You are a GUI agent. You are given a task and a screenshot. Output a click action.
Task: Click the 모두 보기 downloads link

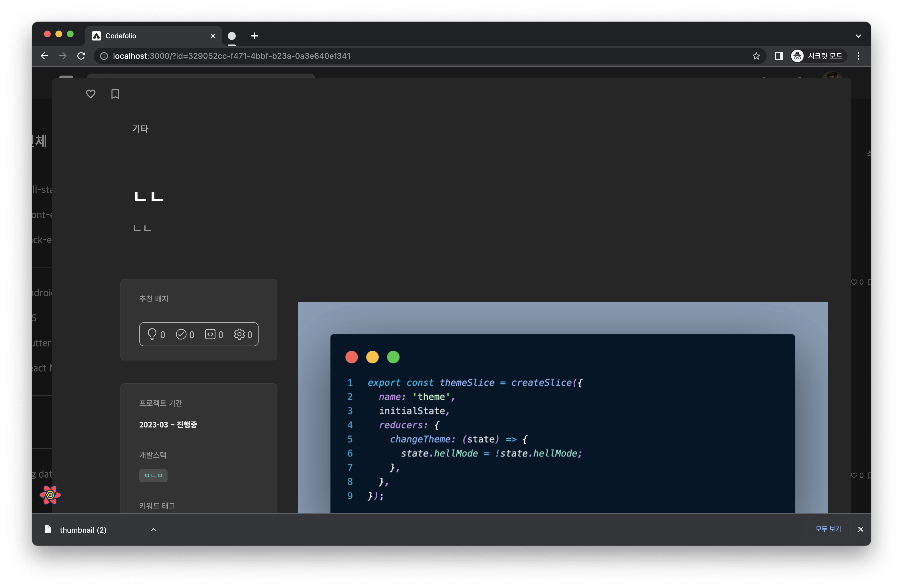828,529
